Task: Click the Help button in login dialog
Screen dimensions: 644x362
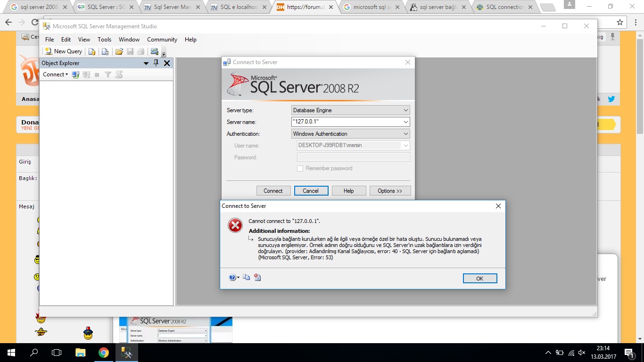Action: click(x=349, y=191)
